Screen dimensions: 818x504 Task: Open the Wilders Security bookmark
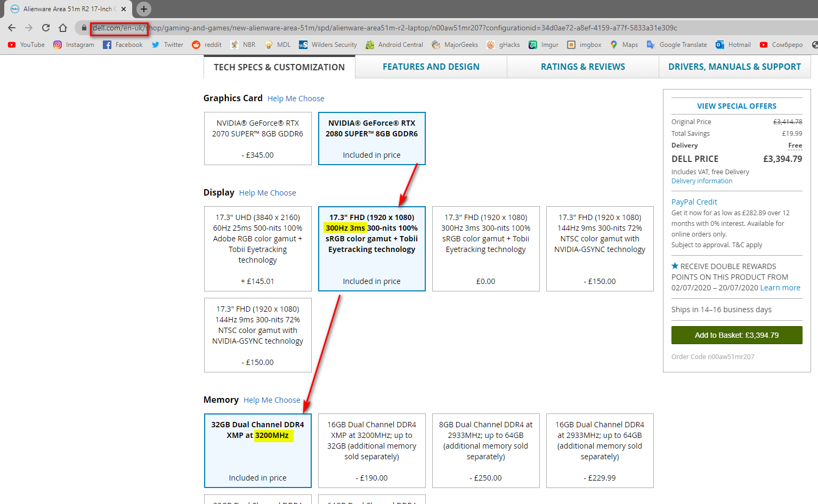click(x=328, y=45)
